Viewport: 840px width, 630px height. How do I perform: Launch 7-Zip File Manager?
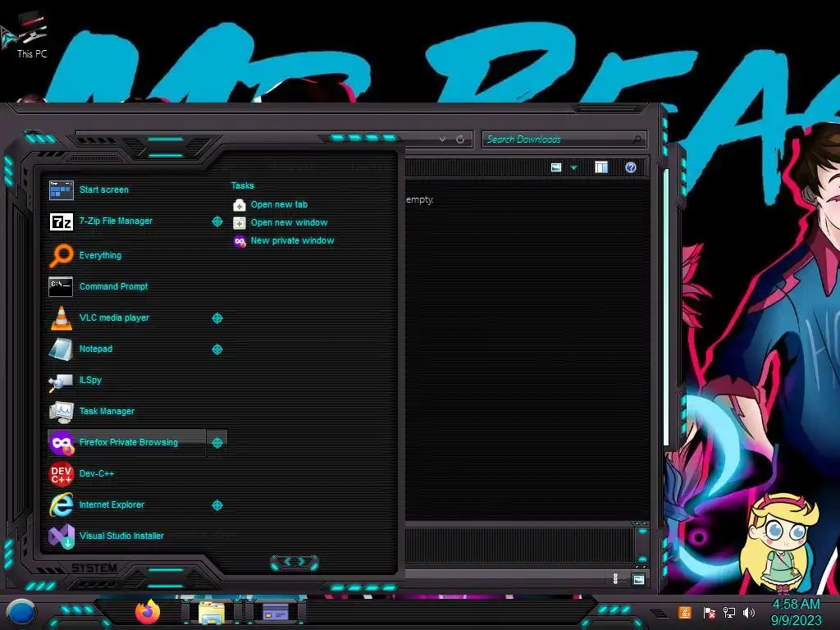tap(126, 221)
